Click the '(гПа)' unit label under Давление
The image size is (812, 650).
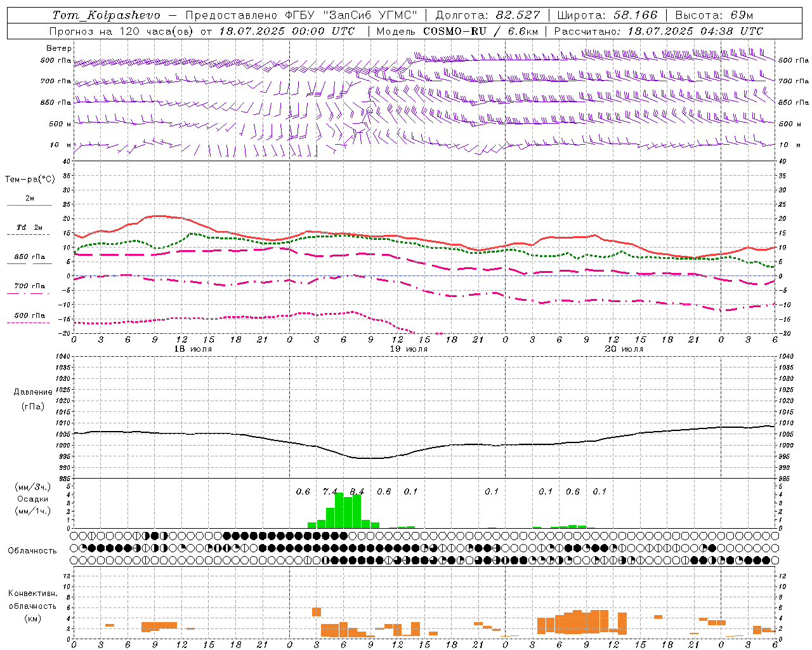tap(33, 406)
